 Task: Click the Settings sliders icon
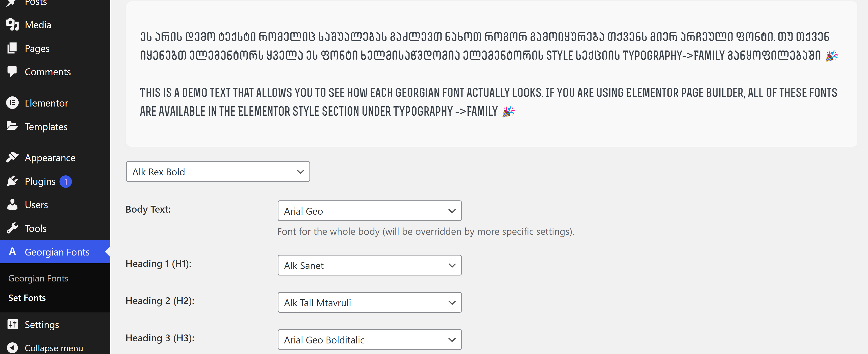pos(12,324)
